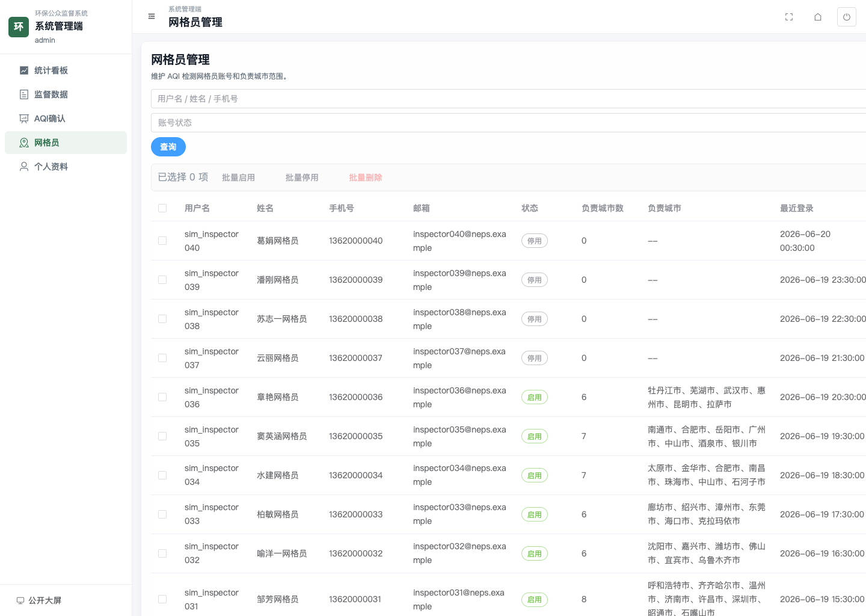Open 统计看板 menu item
This screenshot has width=866, height=616.
click(66, 70)
